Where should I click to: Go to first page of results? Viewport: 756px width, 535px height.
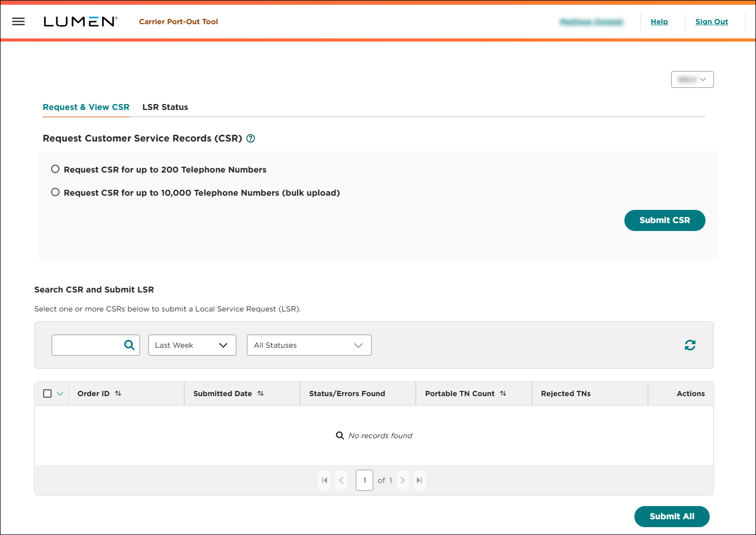pyautogui.click(x=324, y=480)
